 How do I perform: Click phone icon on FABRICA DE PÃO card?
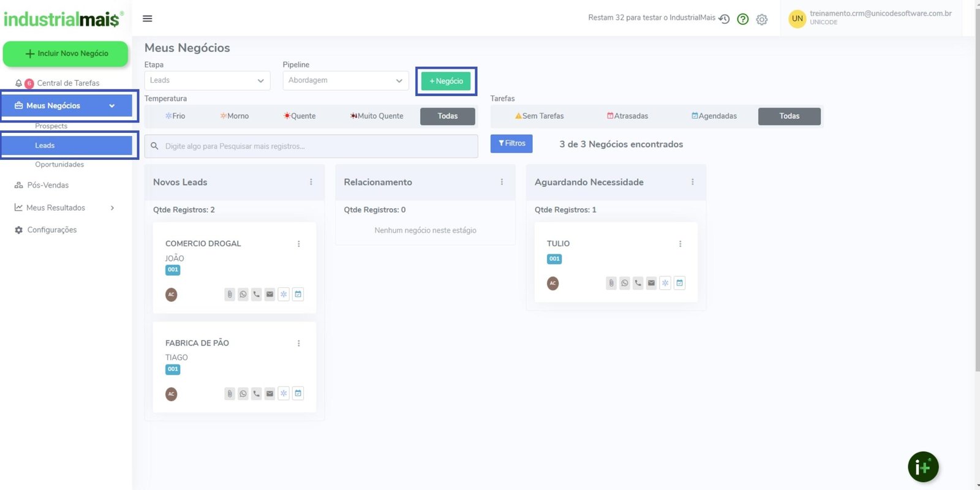pos(257,394)
